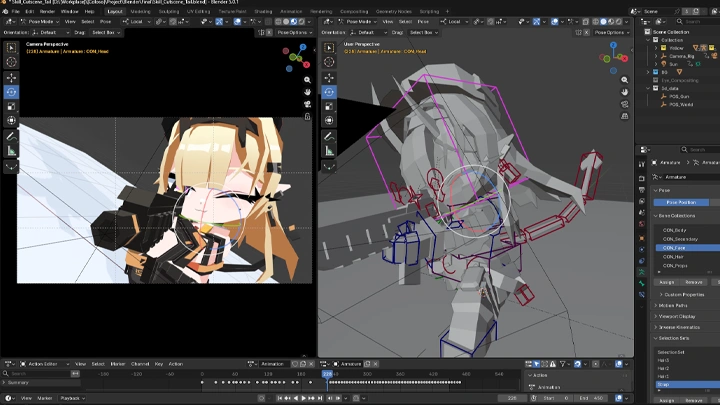Select the Annotate tool in left viewport
720x405 pixels.
coord(11,136)
